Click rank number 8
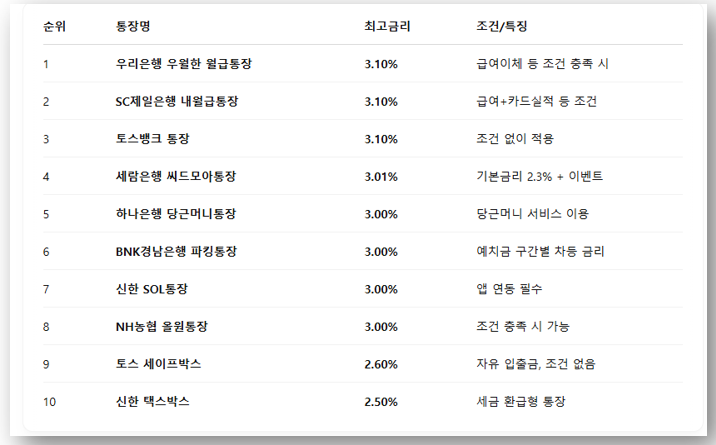 [x=46, y=327]
